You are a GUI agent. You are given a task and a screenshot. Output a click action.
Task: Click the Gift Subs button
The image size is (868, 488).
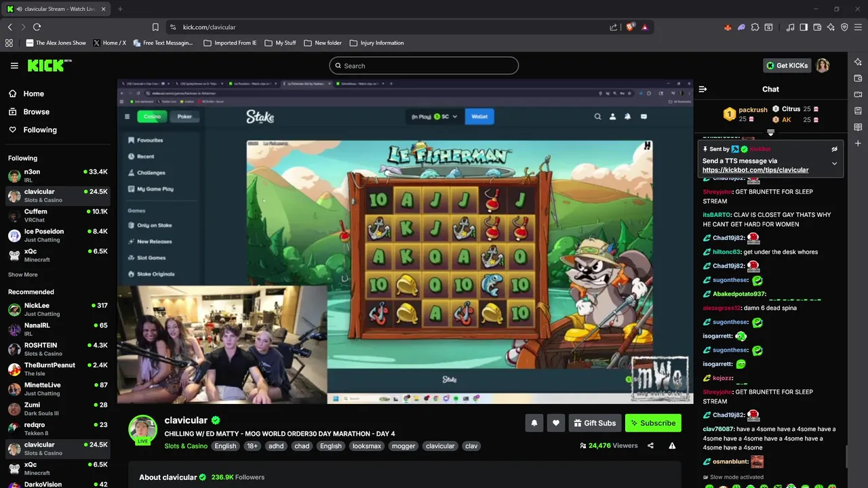(595, 423)
